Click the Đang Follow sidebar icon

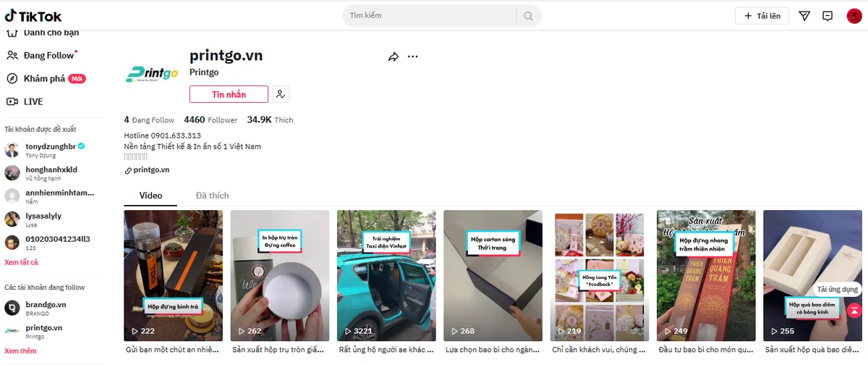tap(12, 55)
